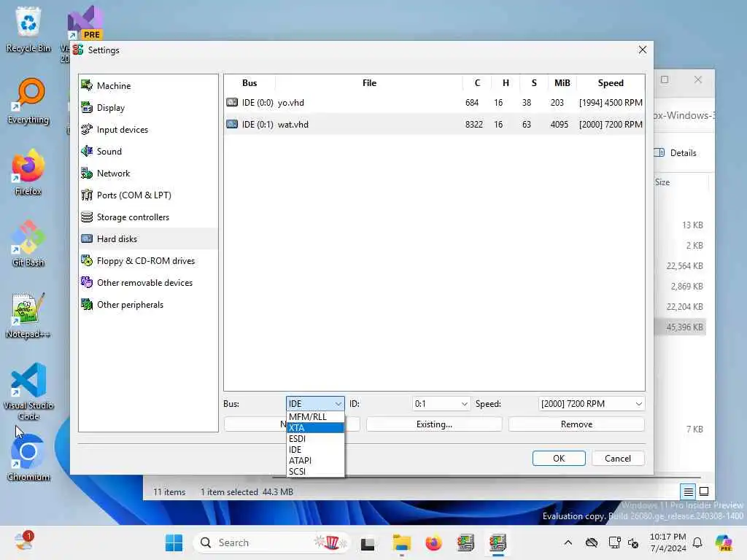Click the Bus column header
The width and height of the screenshot is (747, 560).
pyautogui.click(x=249, y=83)
